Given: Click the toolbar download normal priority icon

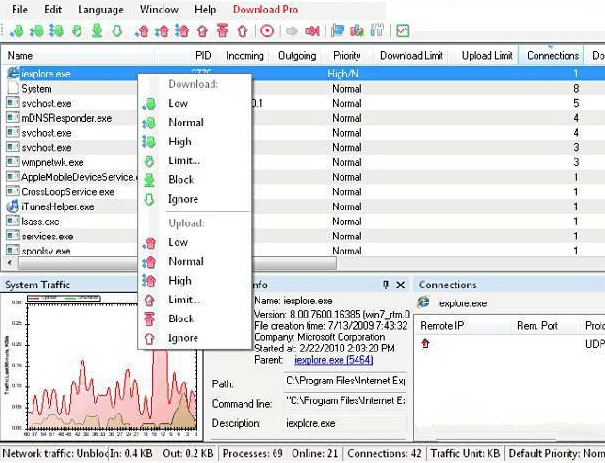Looking at the screenshot, I should coord(37,30).
